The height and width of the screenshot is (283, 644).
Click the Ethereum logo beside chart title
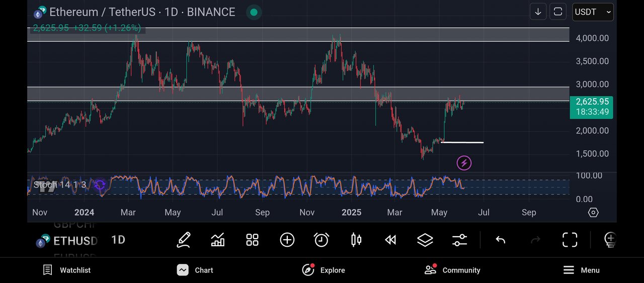40,13
